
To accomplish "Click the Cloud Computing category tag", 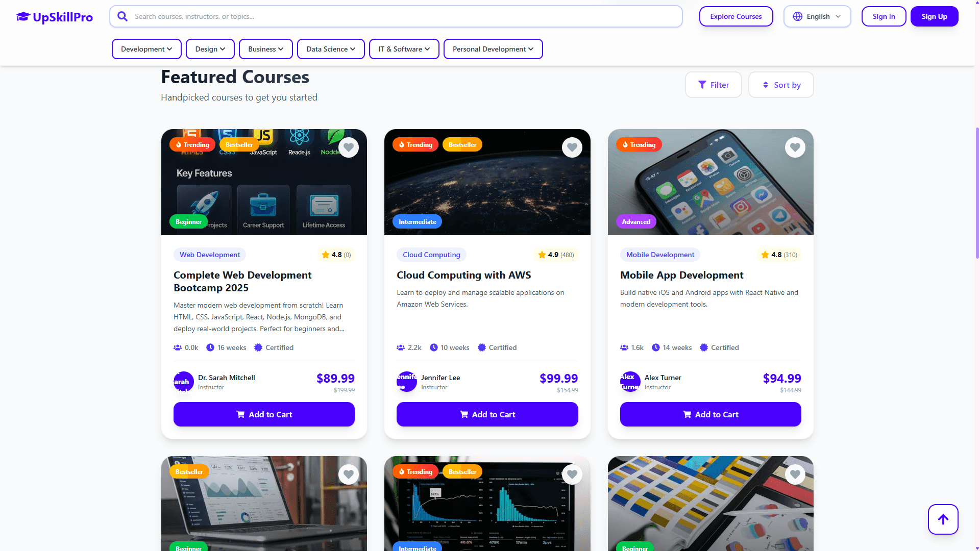I will [x=431, y=255].
